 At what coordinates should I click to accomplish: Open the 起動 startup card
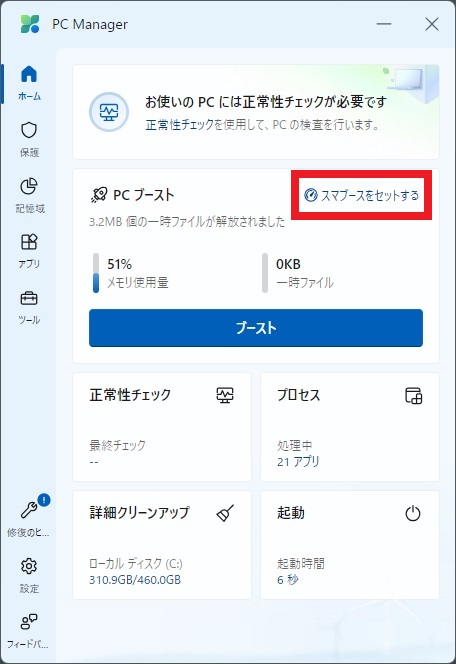click(x=350, y=545)
